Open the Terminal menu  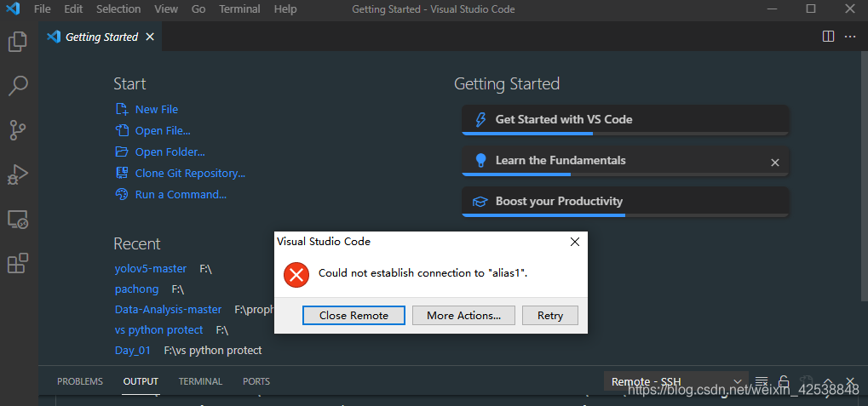pyautogui.click(x=239, y=9)
